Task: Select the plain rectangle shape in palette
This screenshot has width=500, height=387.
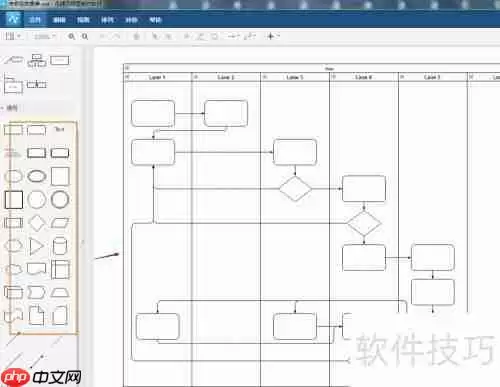Action: click(x=13, y=130)
